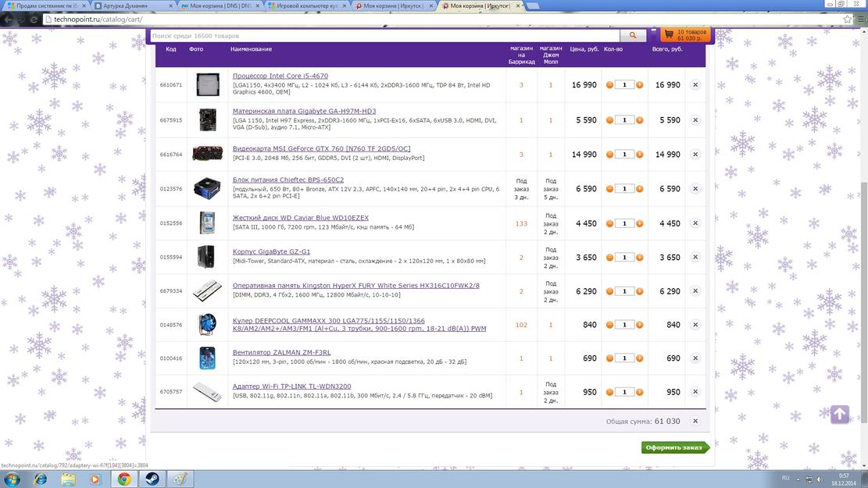Screen dimensions: 868x488
Task: Decrease quantity of DEEPCOOL GAMMAXX 300 cooler
Action: tap(609, 325)
